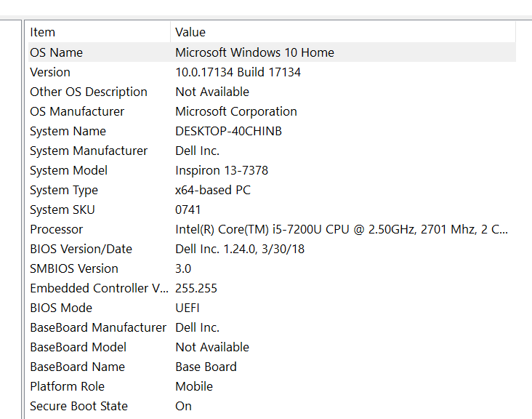Select the OS Name row
This screenshot has width=532, height=419.
coord(56,52)
